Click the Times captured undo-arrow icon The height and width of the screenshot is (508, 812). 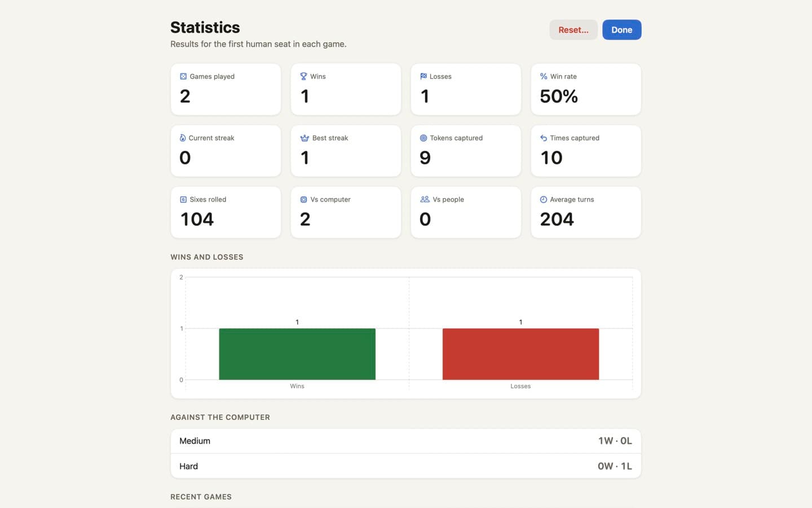point(544,138)
